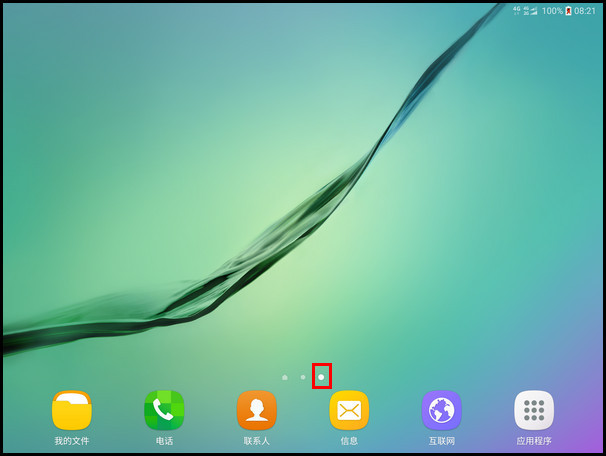Open the Messages (信息) app
Screen dimensions: 606x456
coord(349,410)
